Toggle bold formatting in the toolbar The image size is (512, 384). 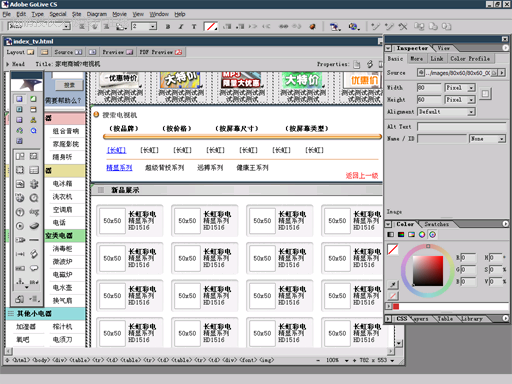(168, 26)
